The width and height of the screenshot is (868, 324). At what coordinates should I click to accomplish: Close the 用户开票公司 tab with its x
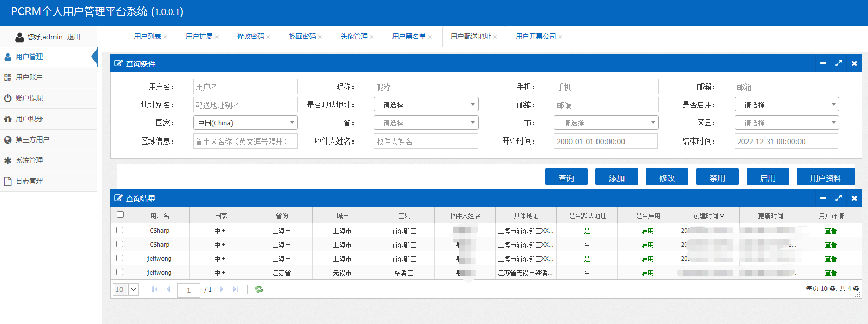click(x=560, y=37)
